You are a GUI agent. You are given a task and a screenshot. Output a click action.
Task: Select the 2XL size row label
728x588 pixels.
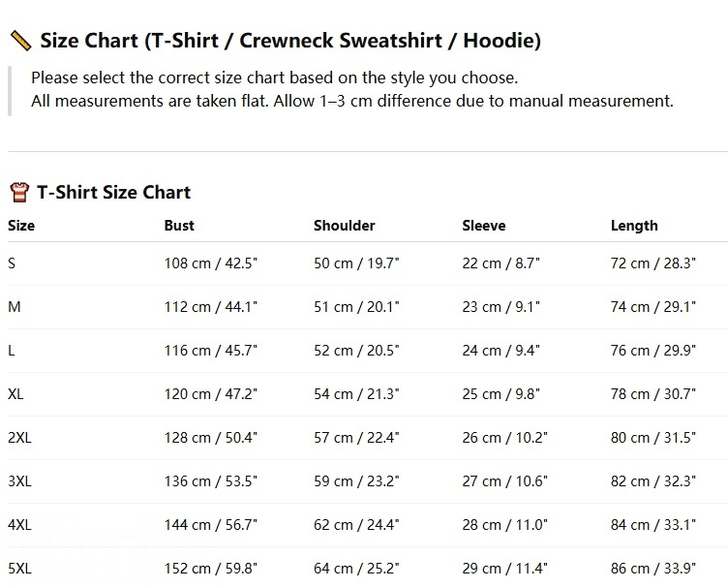coord(19,438)
